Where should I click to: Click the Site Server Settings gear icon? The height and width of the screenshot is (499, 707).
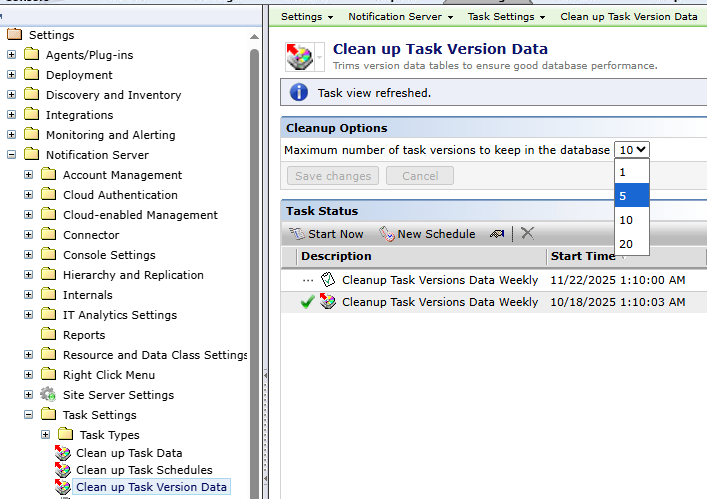coord(48,395)
